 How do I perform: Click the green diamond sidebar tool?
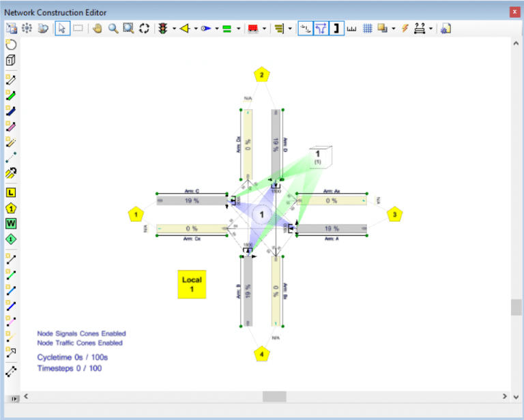11,239
